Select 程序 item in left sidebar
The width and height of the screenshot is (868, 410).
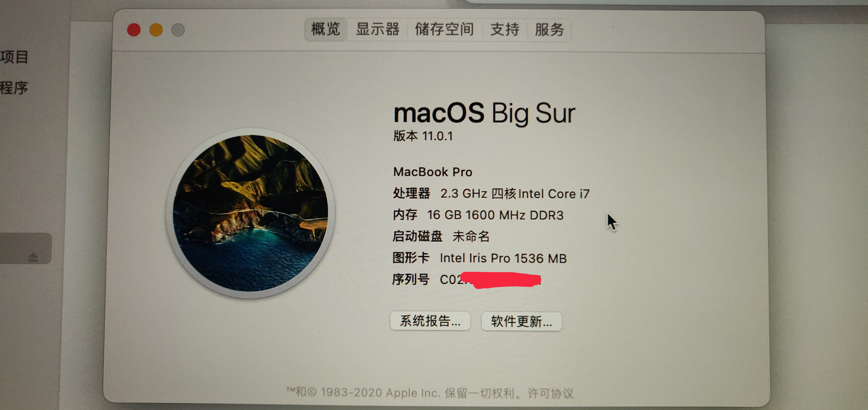pyautogui.click(x=14, y=88)
